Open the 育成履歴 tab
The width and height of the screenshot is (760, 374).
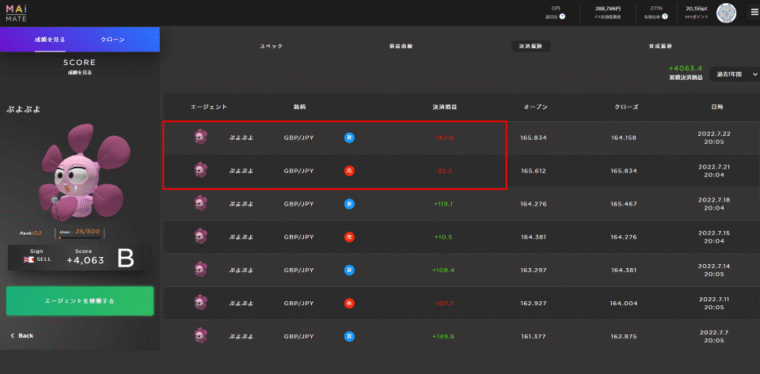coord(660,46)
